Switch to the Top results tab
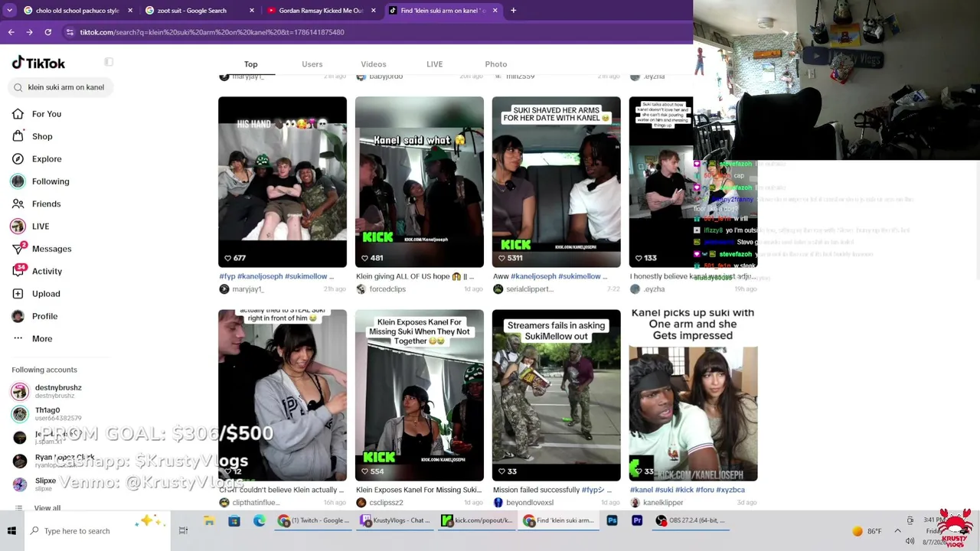 [x=250, y=64]
